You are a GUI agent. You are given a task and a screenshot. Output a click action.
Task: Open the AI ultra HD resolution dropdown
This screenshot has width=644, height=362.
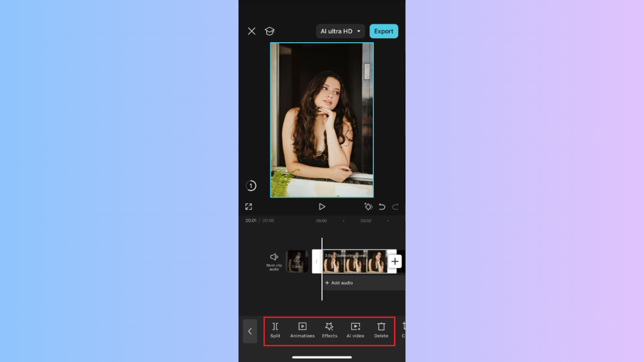341,31
